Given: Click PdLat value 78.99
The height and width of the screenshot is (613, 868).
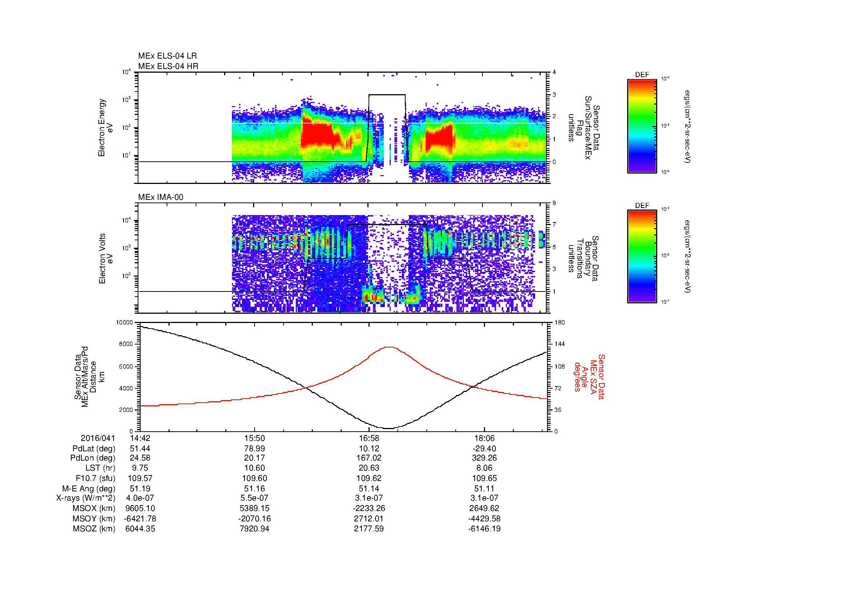Looking at the screenshot, I should (x=255, y=449).
